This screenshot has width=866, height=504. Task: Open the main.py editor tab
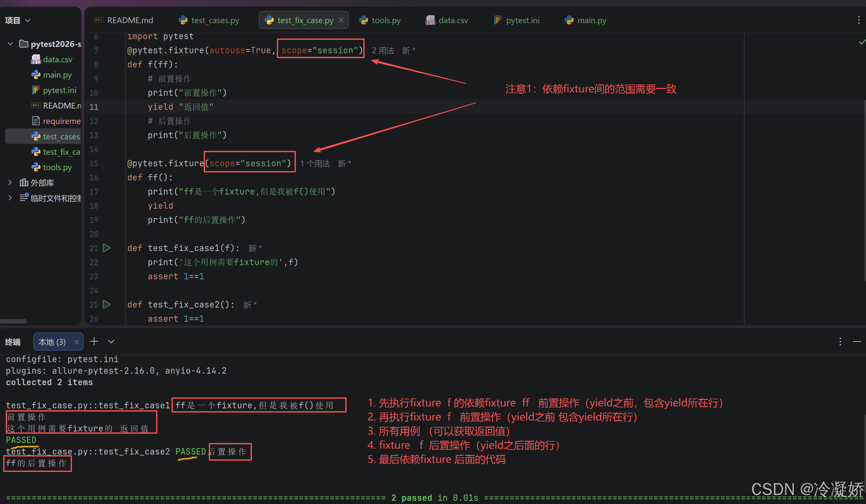click(586, 20)
